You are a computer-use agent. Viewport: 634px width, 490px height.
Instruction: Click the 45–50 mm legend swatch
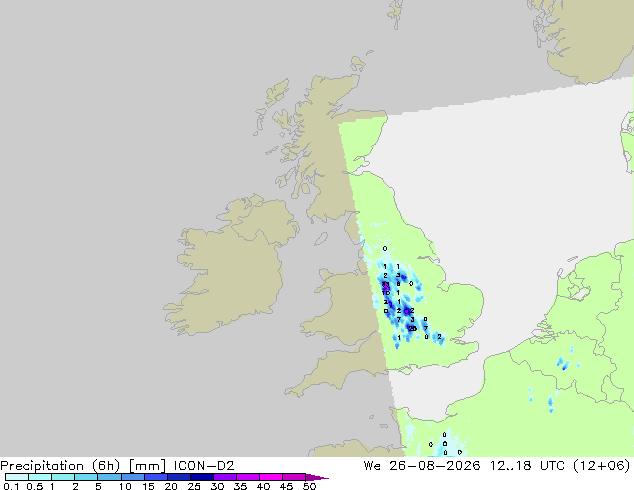coord(294,477)
